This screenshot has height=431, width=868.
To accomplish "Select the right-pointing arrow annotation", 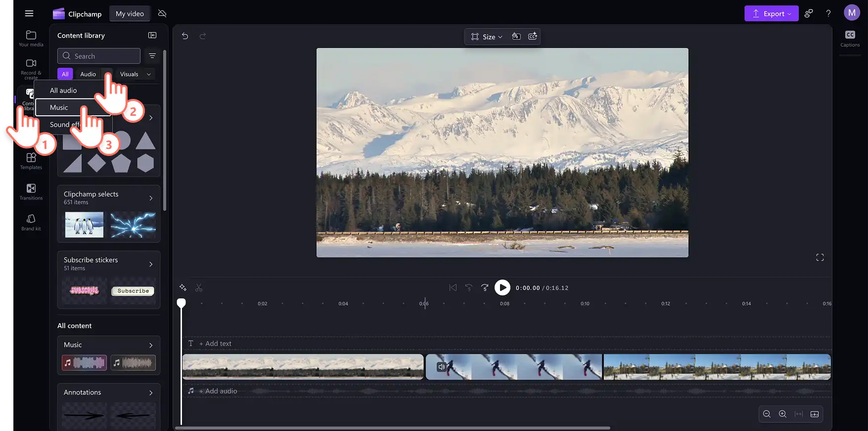I will click(x=84, y=415).
